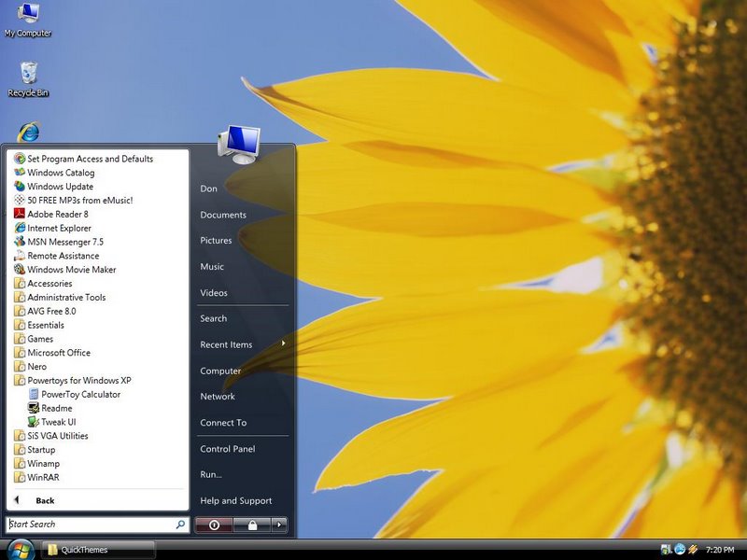The width and height of the screenshot is (747, 560).
Task: Click the Windows Update icon
Action: coord(20,186)
